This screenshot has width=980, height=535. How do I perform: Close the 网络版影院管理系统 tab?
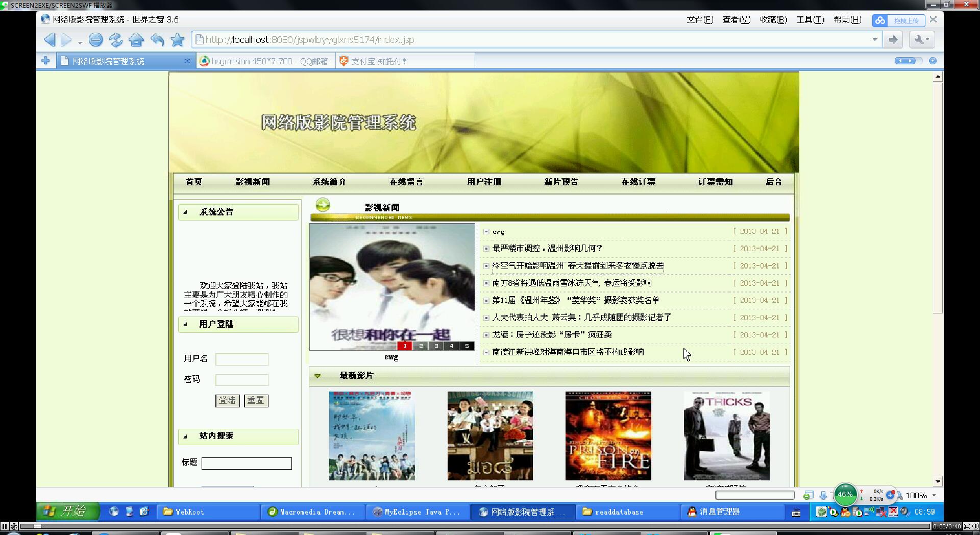click(x=187, y=61)
